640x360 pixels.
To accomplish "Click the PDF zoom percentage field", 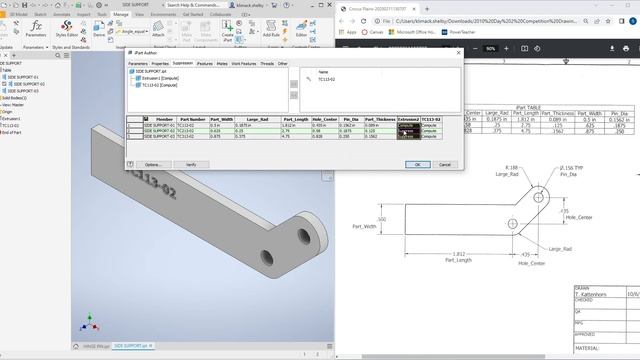I will (491, 49).
